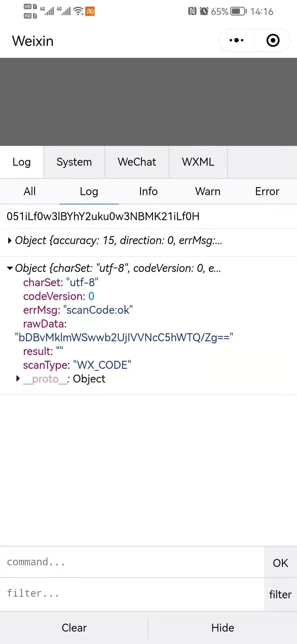Filter to Warn level entries

(208, 192)
